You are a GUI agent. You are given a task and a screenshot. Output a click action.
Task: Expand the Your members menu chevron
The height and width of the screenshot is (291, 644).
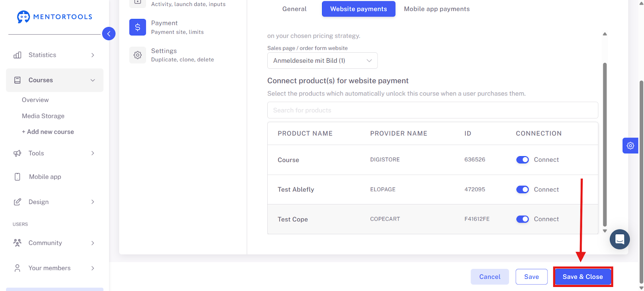[x=93, y=268]
